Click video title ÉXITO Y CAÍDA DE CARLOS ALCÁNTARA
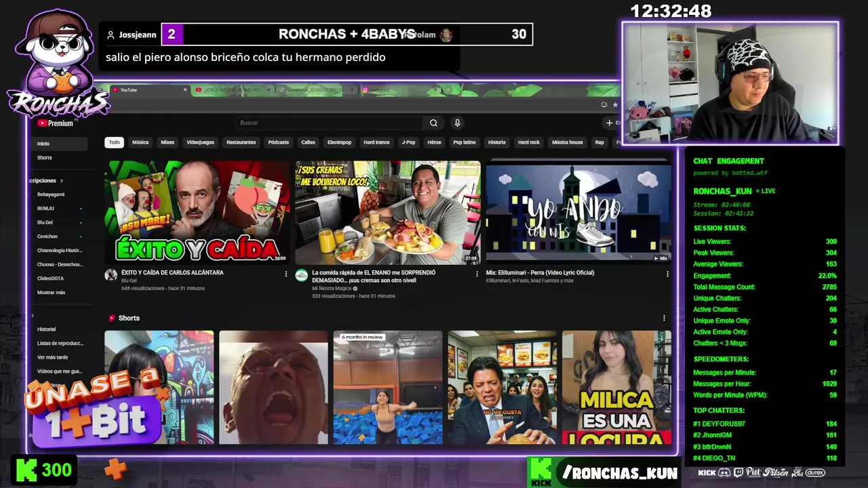The height and width of the screenshot is (488, 868). (172, 272)
